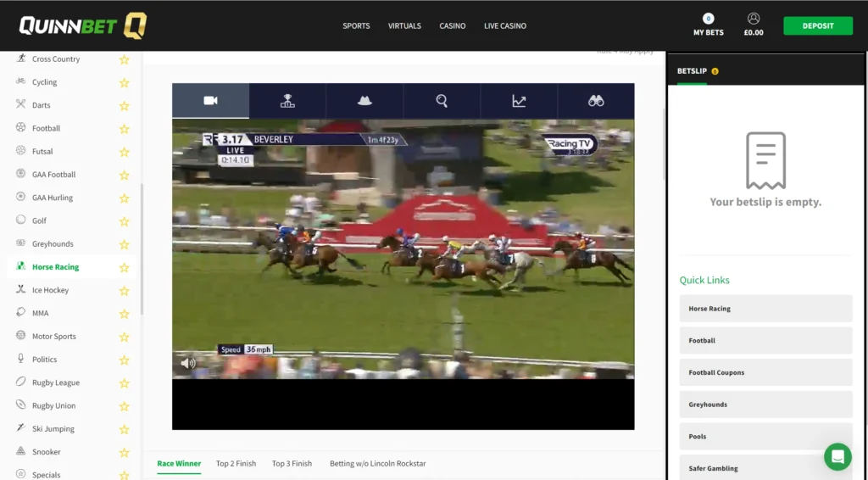Select the Race Winner tab
Viewport: 868px width, 480px height.
coord(179,463)
